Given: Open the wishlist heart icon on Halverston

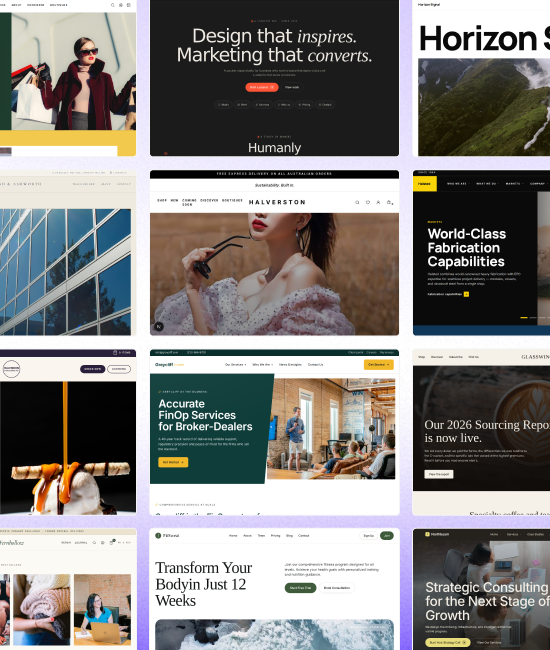Looking at the screenshot, I should 368,202.
